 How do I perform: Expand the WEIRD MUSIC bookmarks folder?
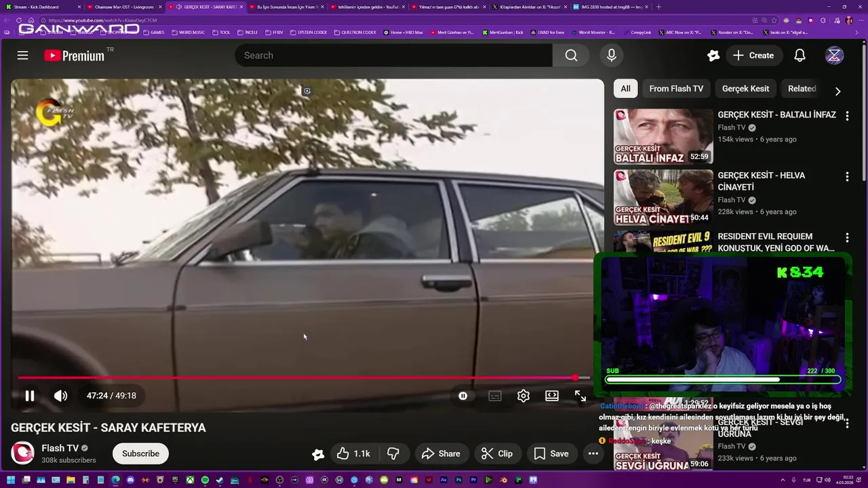(x=188, y=32)
